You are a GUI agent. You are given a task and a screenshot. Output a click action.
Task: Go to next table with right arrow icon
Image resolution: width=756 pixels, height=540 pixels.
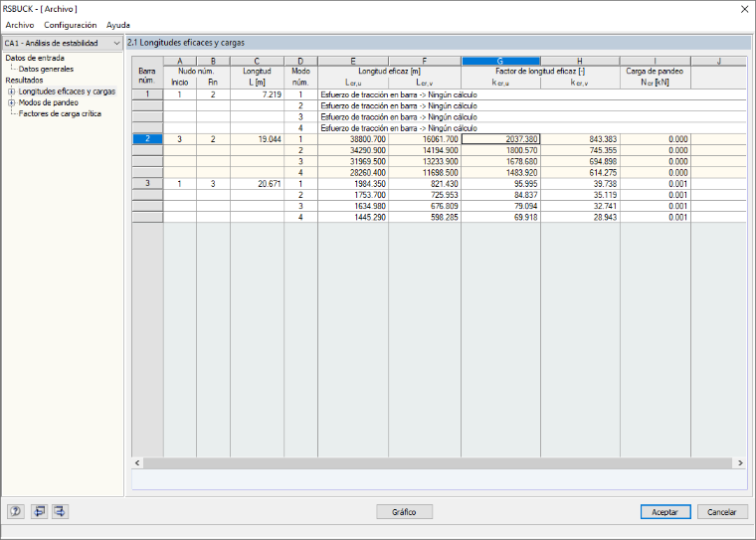(61, 511)
